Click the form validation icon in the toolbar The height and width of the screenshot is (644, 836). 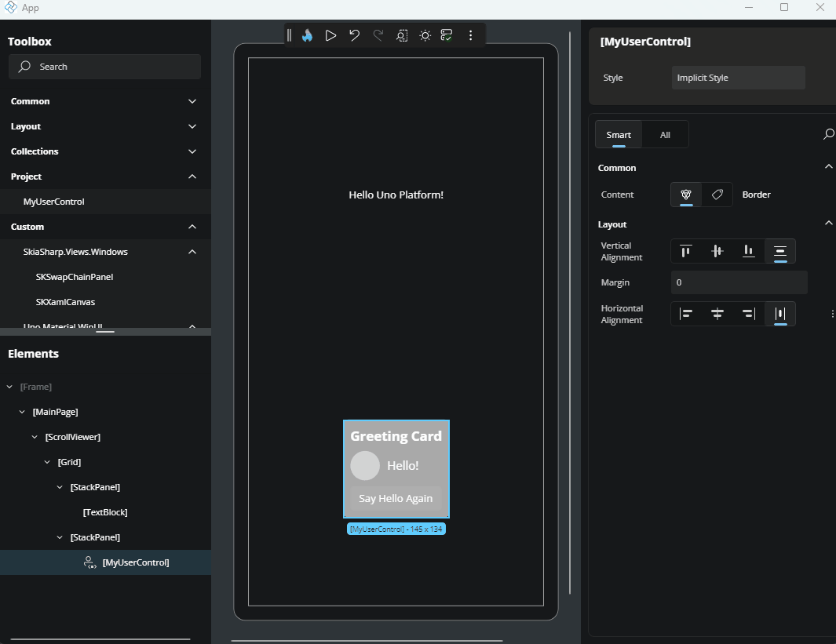pyautogui.click(x=446, y=35)
